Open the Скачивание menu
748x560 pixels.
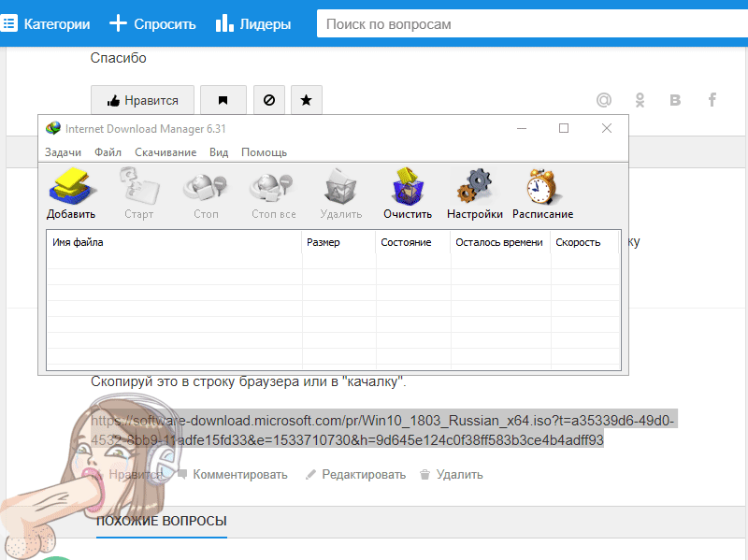pos(165,152)
